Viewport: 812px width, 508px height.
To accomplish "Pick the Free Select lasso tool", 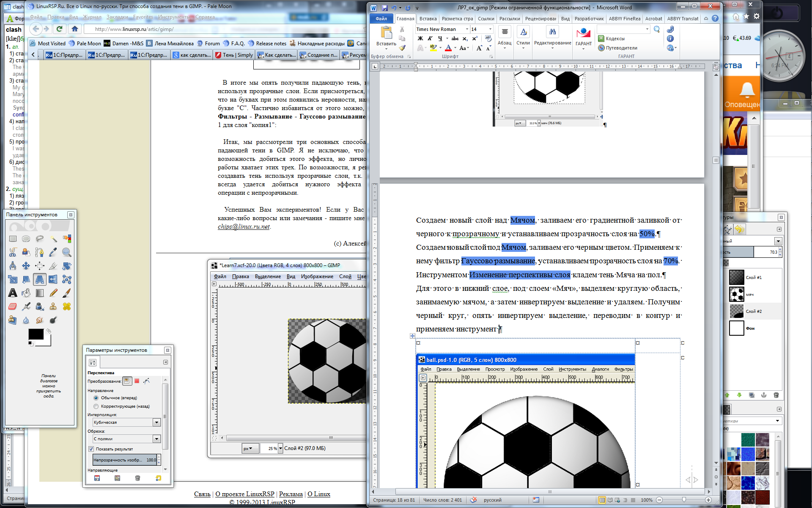I will coord(40,239).
